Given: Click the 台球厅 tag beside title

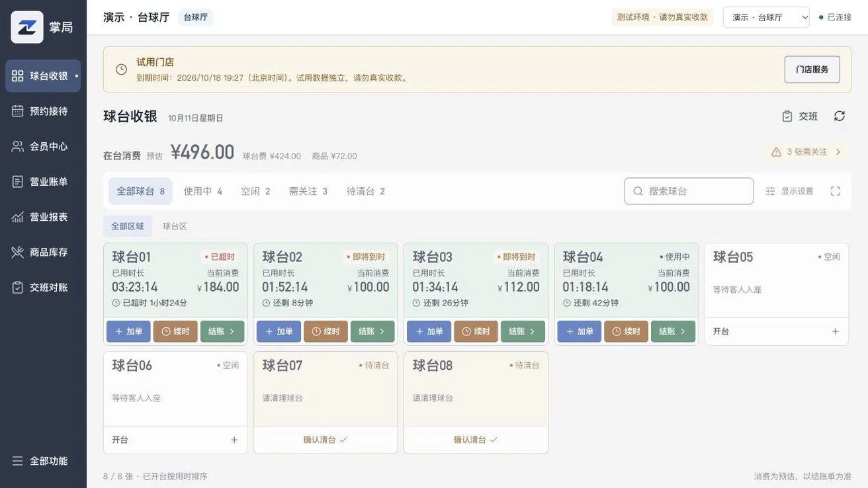Looking at the screenshot, I should coord(195,17).
